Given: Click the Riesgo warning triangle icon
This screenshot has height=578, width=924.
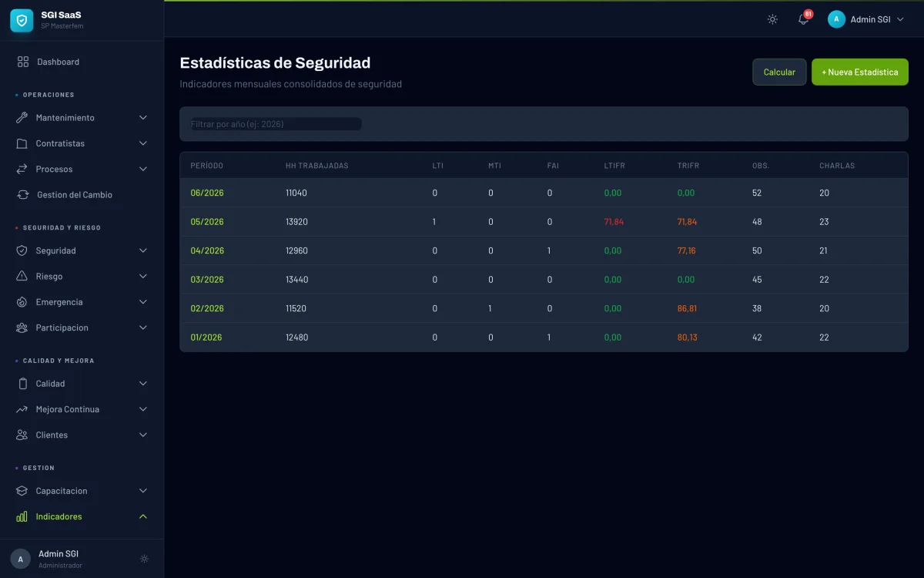Looking at the screenshot, I should (x=22, y=277).
